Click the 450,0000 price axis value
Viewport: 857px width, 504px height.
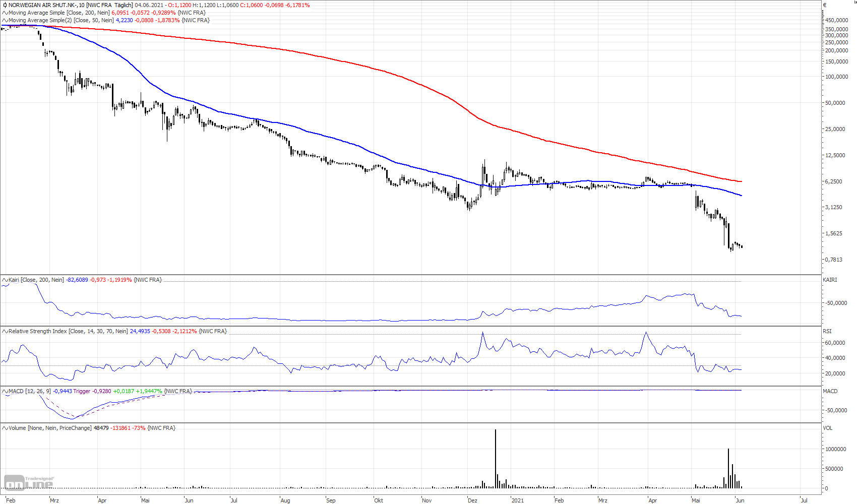(836, 20)
